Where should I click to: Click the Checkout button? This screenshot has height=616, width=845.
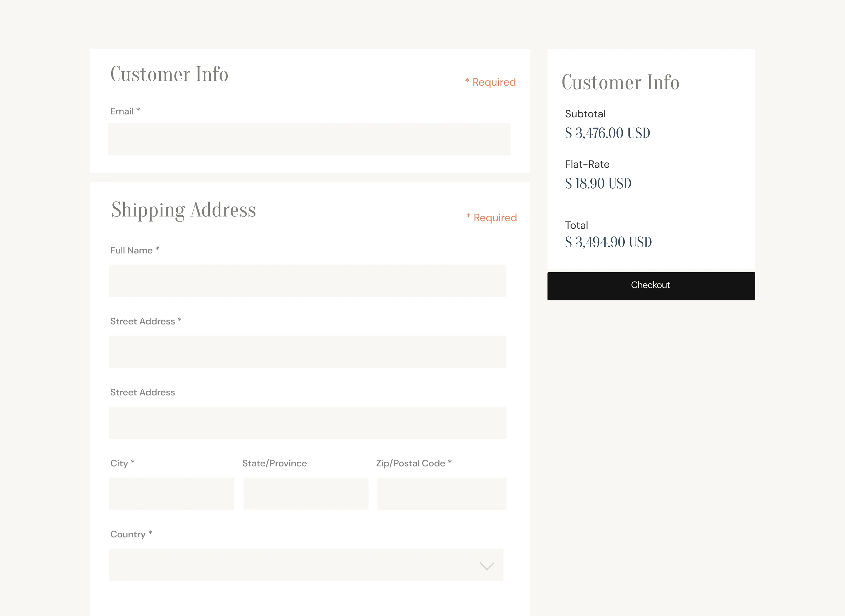click(x=650, y=285)
